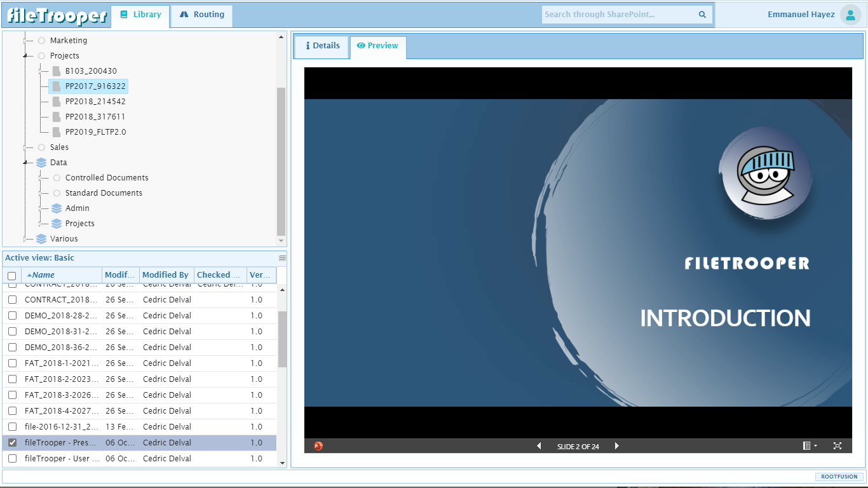Click the PP2017_916322 document icon

[57, 86]
